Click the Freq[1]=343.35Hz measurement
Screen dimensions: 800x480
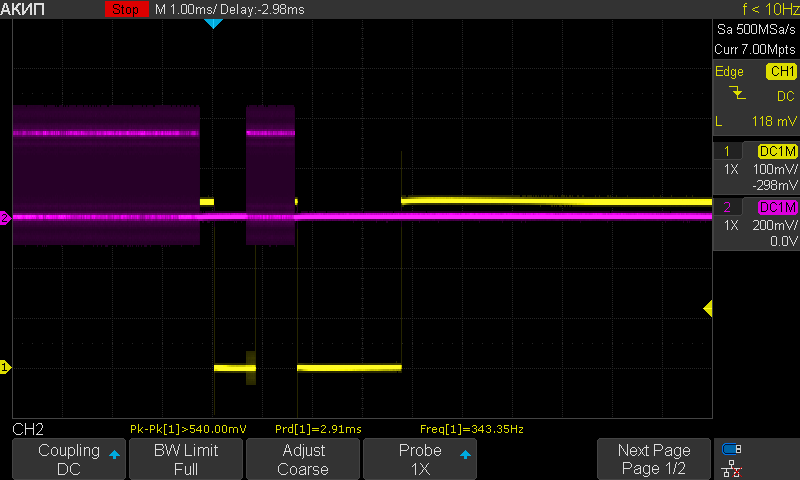[472, 430]
